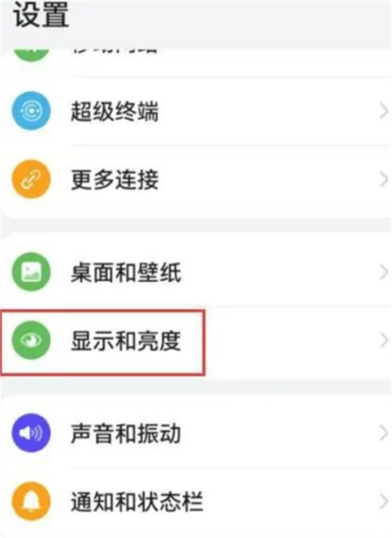Expand the chevron beside 显示和亮度

pos(384,341)
